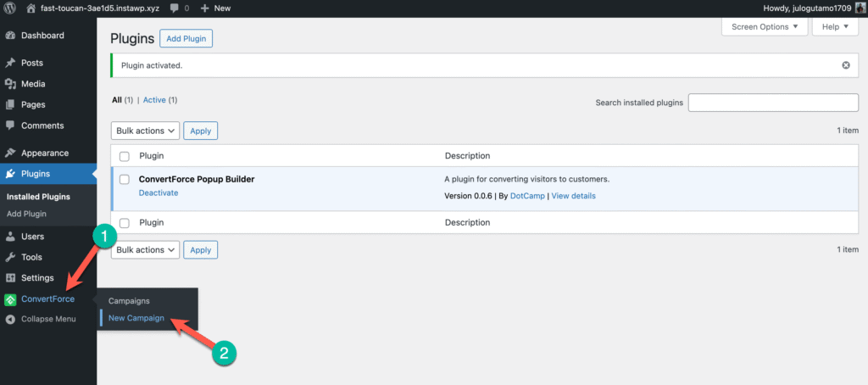The height and width of the screenshot is (385, 868).
Task: Select Installed Plugins in the submenu
Action: (38, 197)
